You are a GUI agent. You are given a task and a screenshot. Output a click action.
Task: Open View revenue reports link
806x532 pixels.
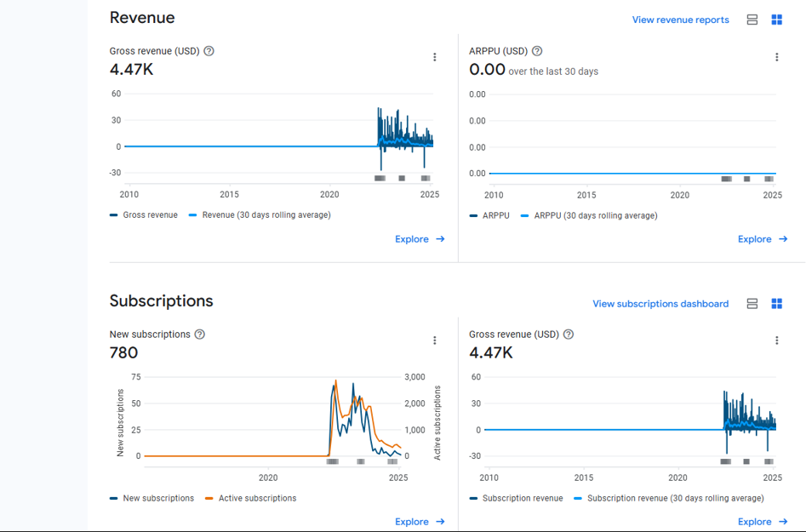click(680, 20)
